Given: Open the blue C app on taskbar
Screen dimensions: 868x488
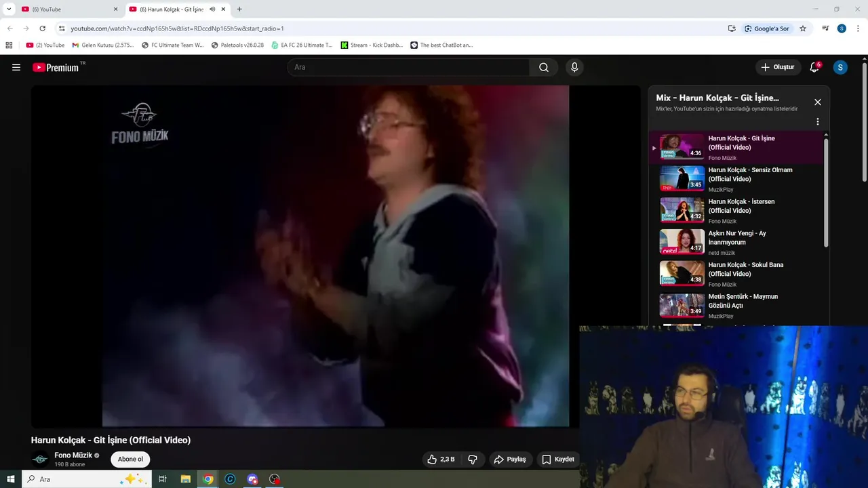Looking at the screenshot, I should 231,479.
